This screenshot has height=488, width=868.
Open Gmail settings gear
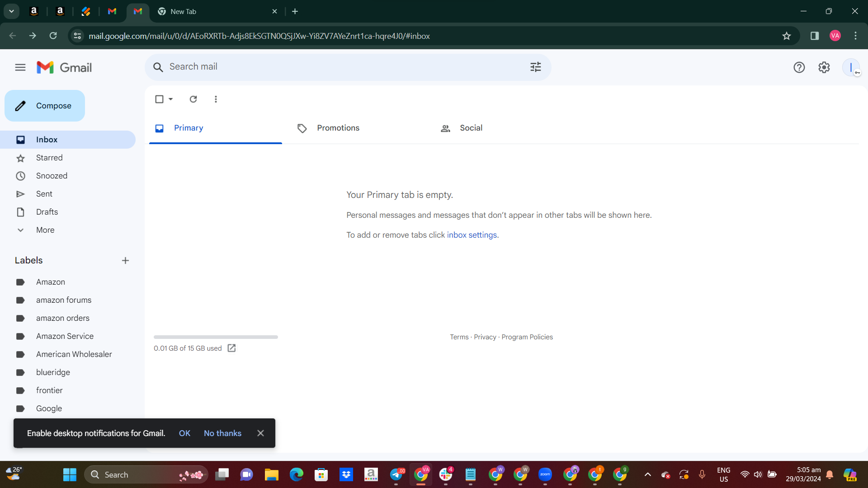[x=824, y=67]
